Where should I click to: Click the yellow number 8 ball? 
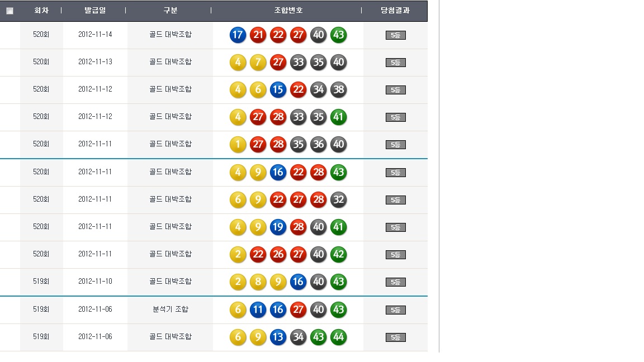258,282
